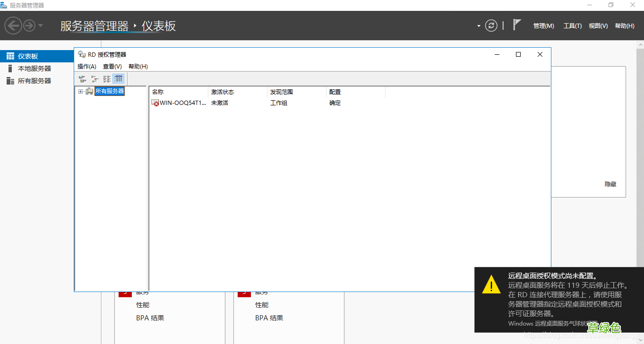
Task: Toggle the details view mode button
Action: [118, 79]
